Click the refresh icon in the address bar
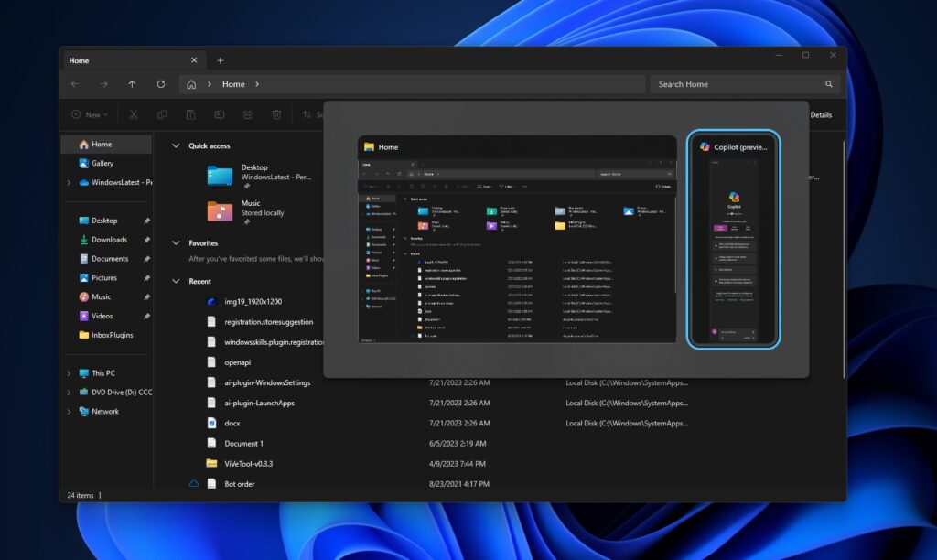Viewport: 937px width, 560px height. (161, 83)
